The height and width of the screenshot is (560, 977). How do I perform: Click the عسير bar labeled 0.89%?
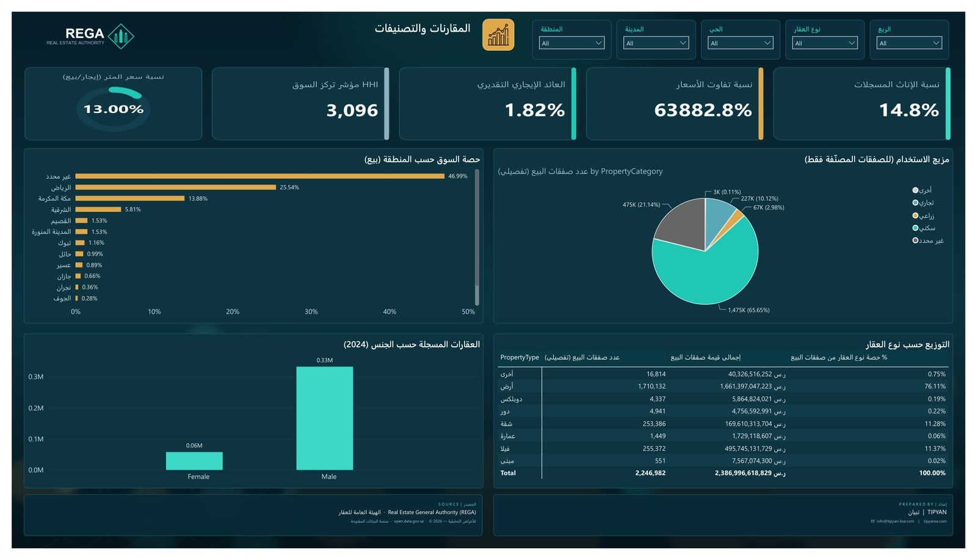(x=79, y=265)
